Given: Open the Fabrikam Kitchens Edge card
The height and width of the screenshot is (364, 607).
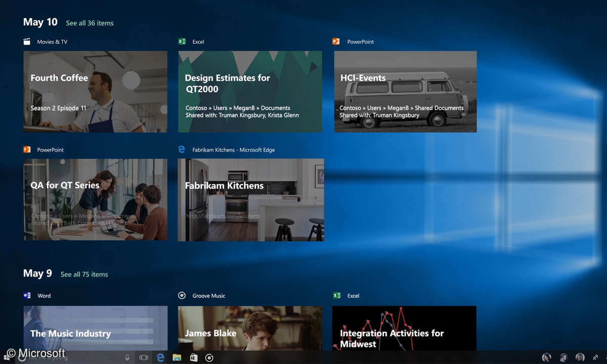Looking at the screenshot, I should (x=250, y=200).
